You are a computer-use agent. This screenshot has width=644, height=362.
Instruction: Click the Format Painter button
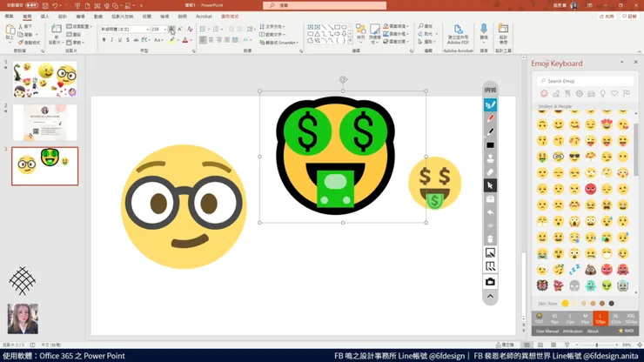[x=30, y=43]
